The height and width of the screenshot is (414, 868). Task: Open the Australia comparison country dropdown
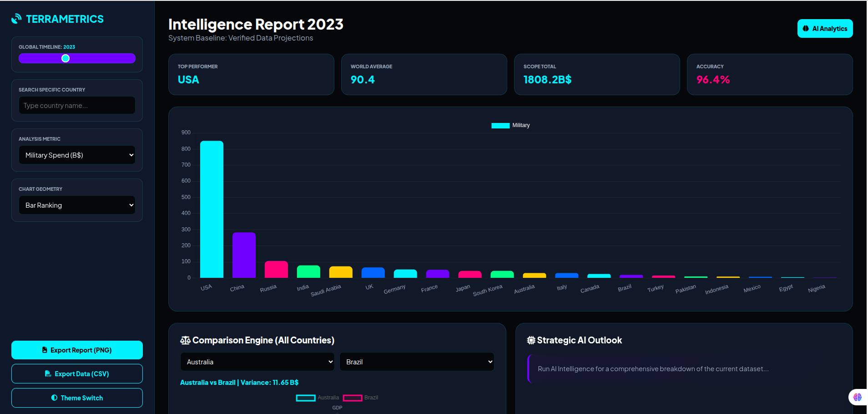(x=257, y=362)
